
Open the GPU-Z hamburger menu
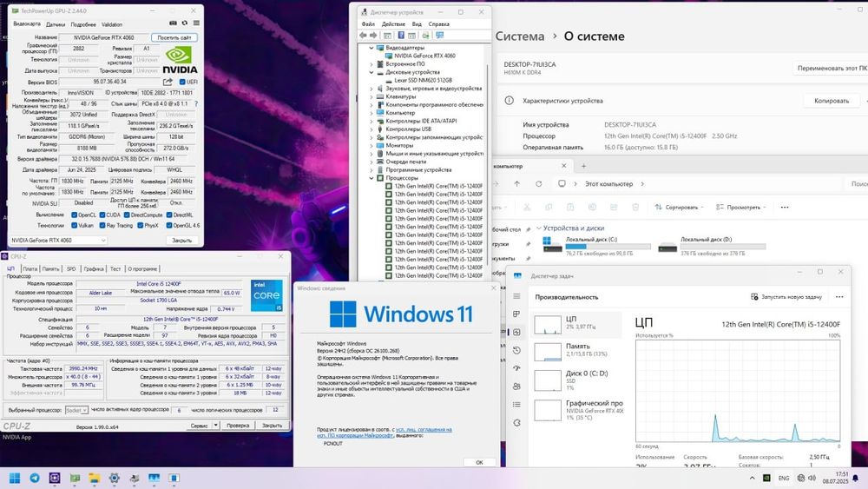(x=196, y=23)
